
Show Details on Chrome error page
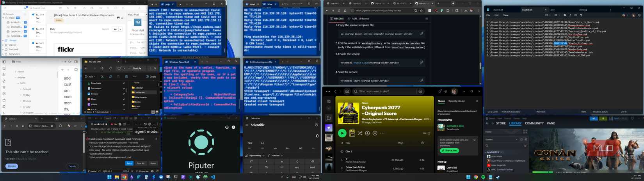point(72,167)
